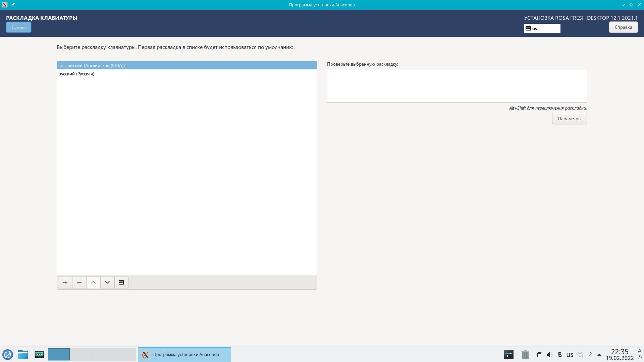The height and width of the screenshot is (362, 644).
Task: Preview selected layout with keyboard icon
Action: [121, 282]
